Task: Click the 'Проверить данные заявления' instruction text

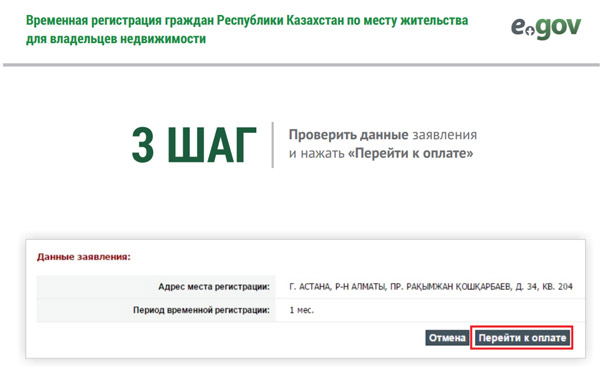Action: 383,135
